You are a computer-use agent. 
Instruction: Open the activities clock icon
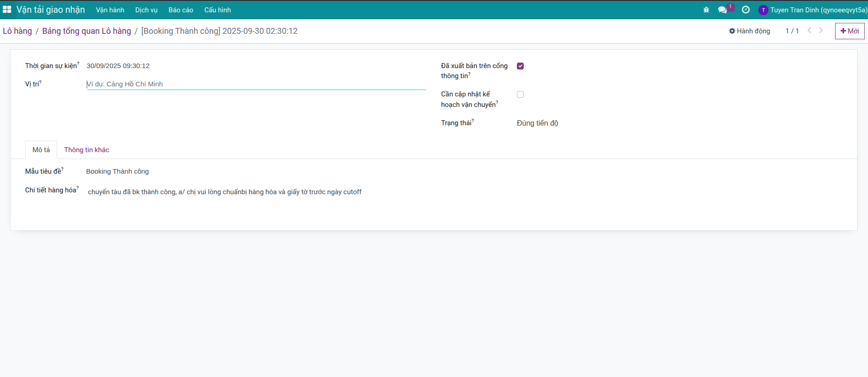pyautogui.click(x=746, y=10)
